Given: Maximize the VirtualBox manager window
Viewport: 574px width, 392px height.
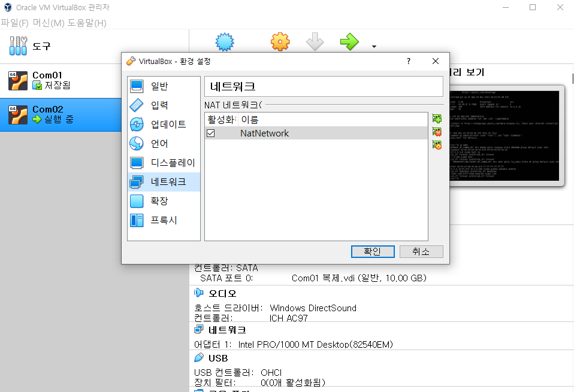Looking at the screenshot, I should (x=533, y=7).
